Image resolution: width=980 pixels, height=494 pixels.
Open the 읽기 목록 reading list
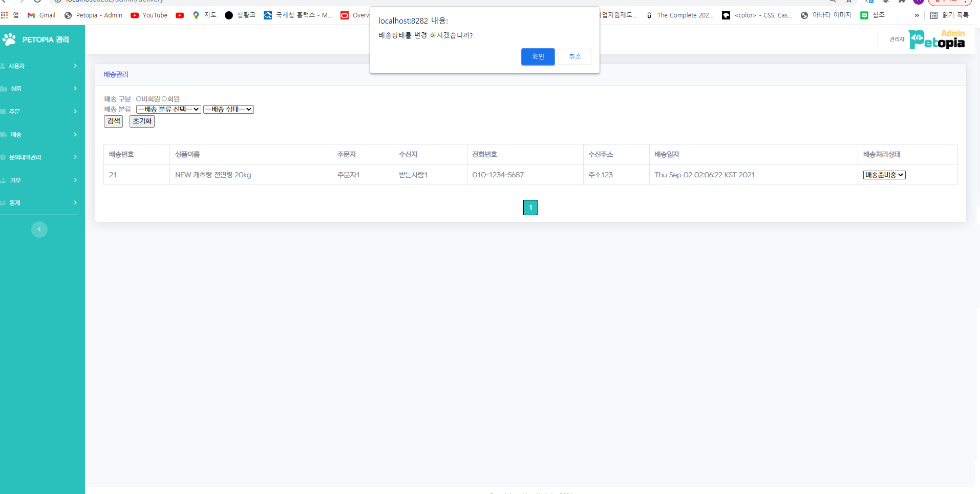click(x=949, y=15)
